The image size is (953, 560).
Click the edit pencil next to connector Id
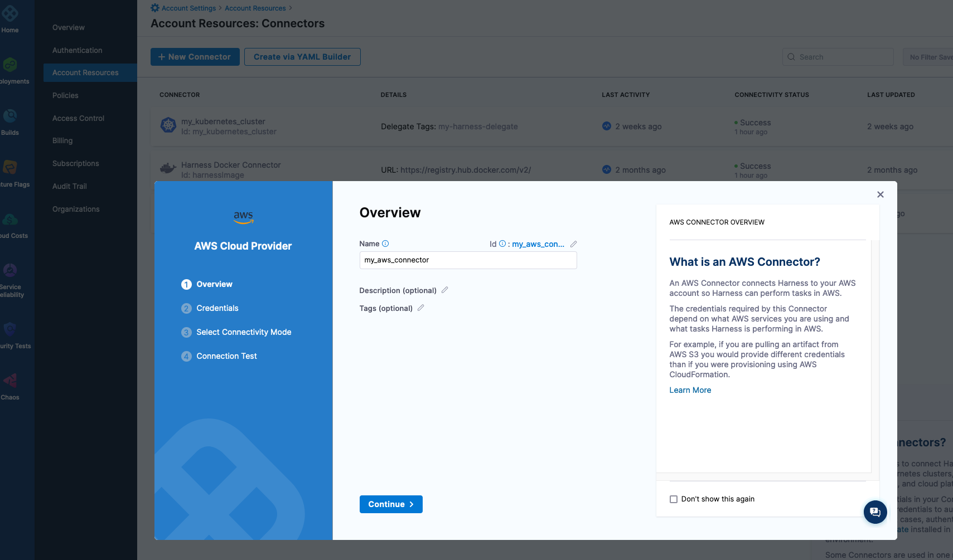573,244
